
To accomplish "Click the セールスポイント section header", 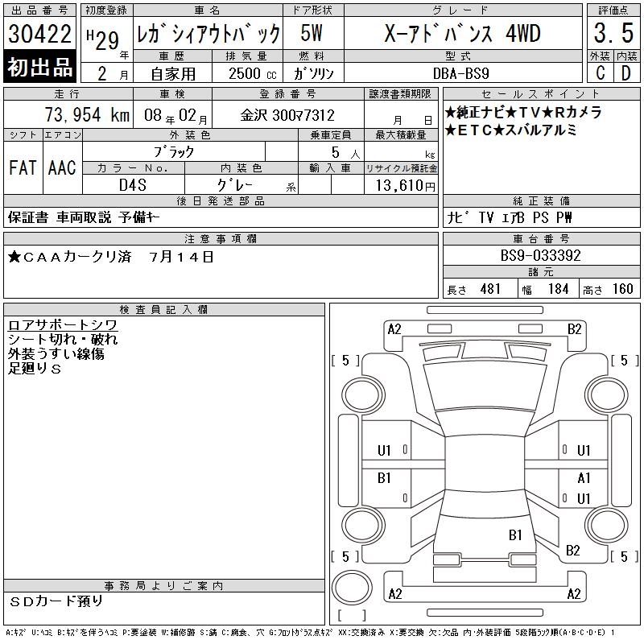I will (x=541, y=94).
